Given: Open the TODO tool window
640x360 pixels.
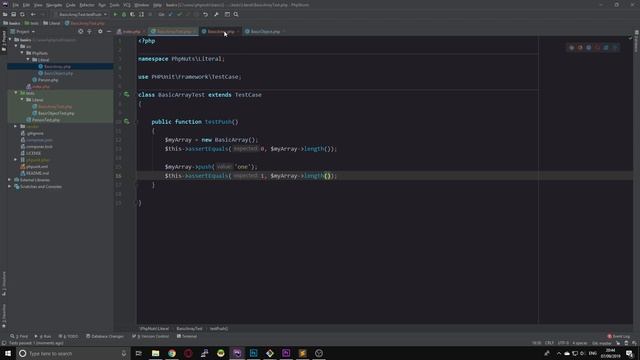Looking at the screenshot, I should [68, 336].
